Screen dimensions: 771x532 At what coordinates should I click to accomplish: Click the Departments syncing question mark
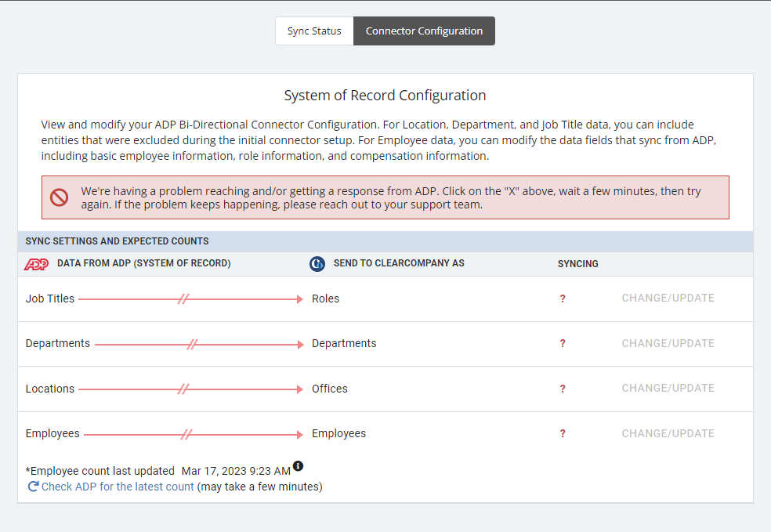563,343
